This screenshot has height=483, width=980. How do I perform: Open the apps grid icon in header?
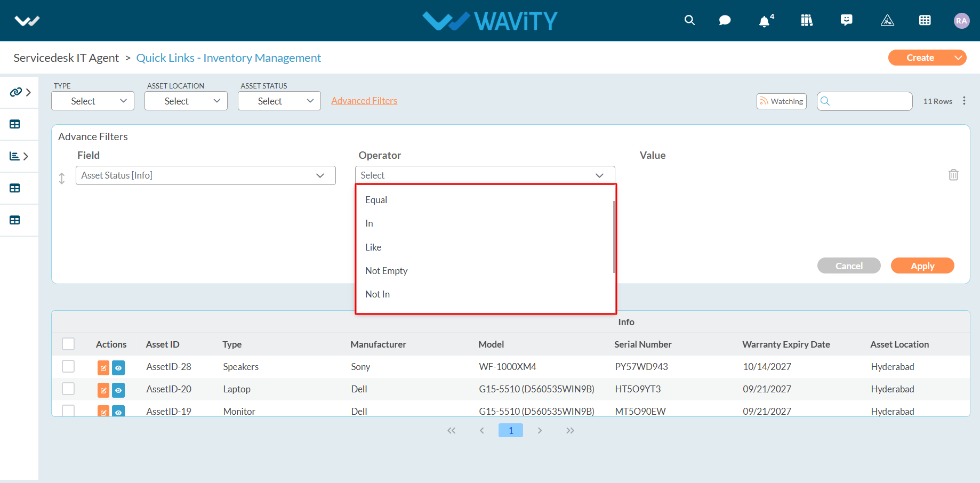[x=925, y=20]
